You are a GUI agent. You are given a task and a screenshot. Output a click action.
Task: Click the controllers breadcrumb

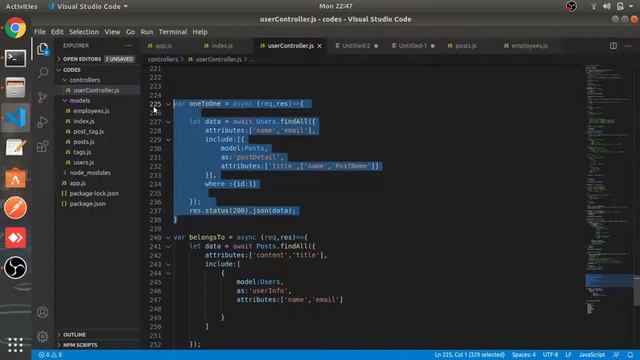point(163,59)
